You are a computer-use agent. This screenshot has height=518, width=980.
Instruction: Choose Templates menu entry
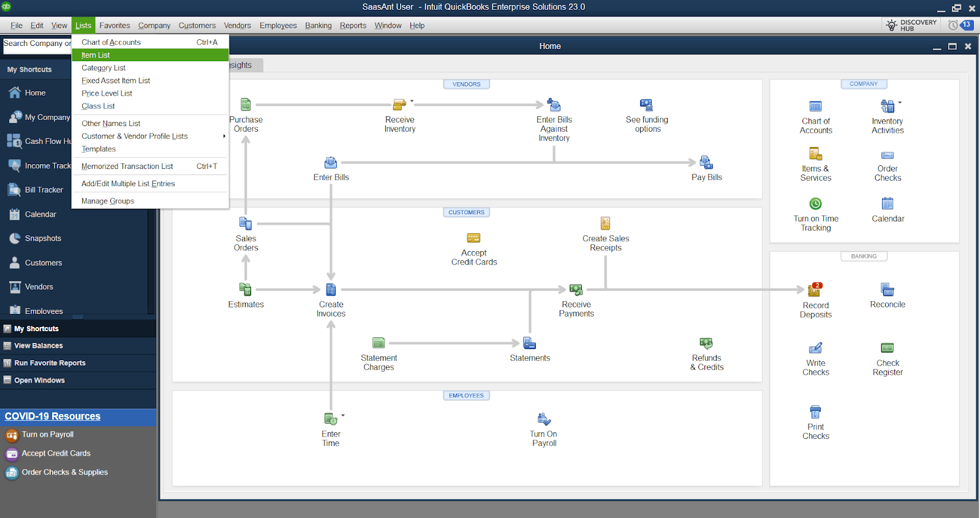tap(150, 149)
